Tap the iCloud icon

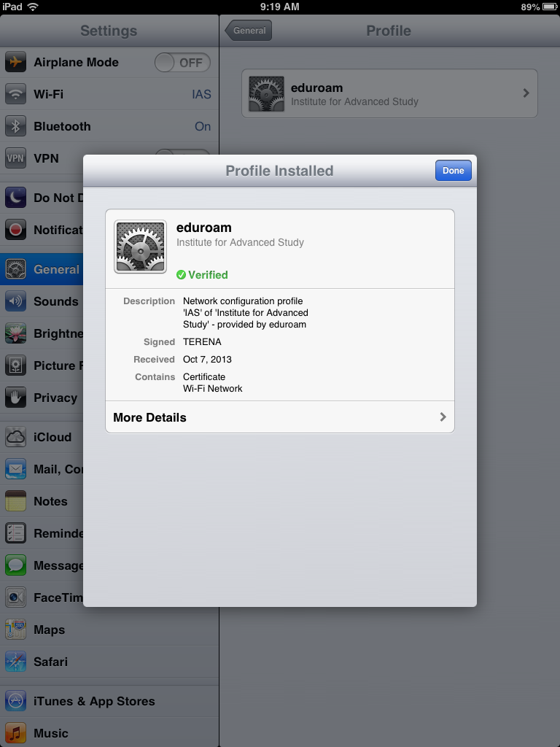point(15,437)
